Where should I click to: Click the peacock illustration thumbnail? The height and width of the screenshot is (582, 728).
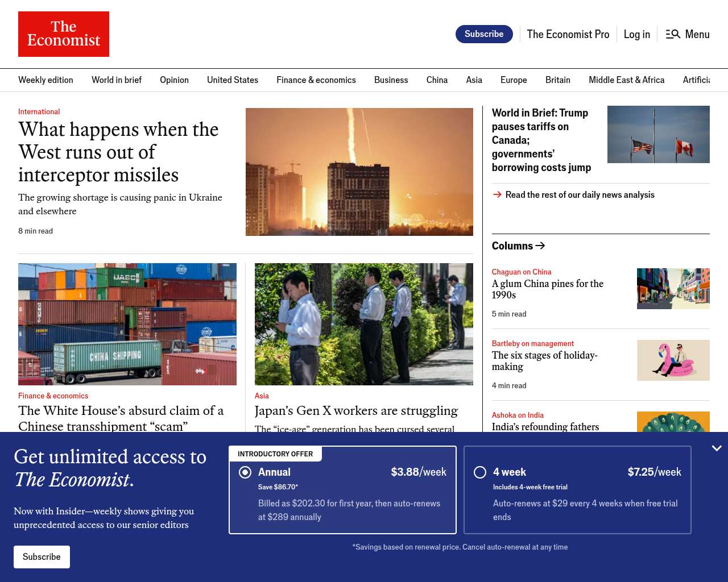pos(673,422)
